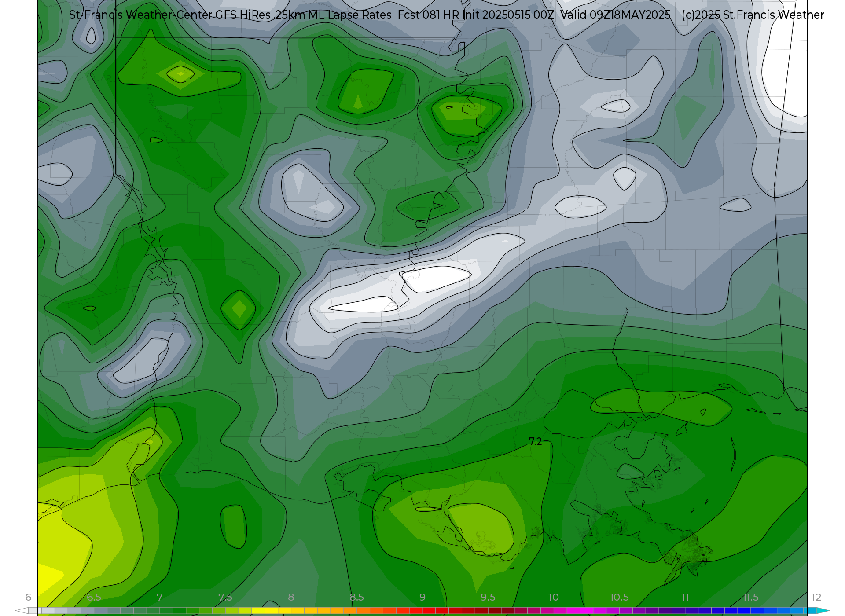This screenshot has width=845, height=616.
Task: Click the '11' colorbar tick label
Action: click(x=685, y=597)
